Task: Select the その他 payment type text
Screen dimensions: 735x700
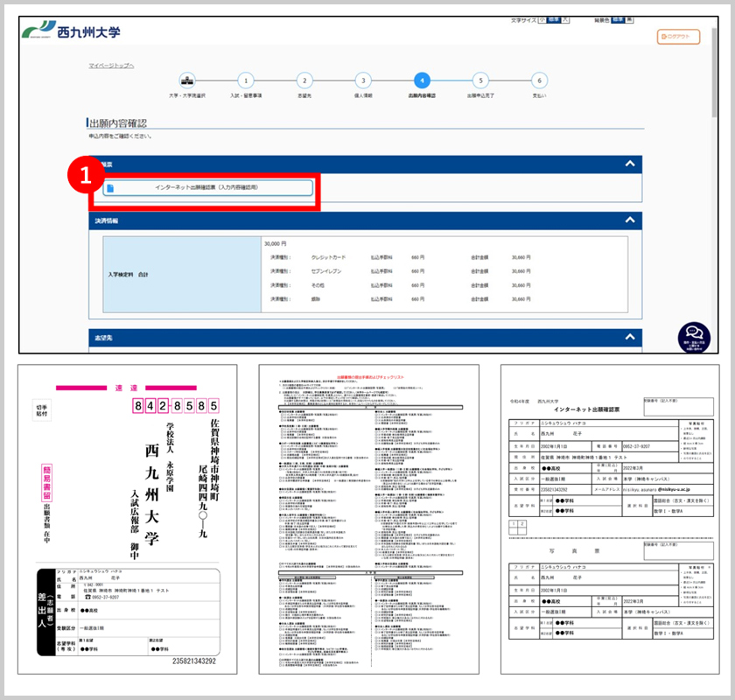Action: coord(318,285)
